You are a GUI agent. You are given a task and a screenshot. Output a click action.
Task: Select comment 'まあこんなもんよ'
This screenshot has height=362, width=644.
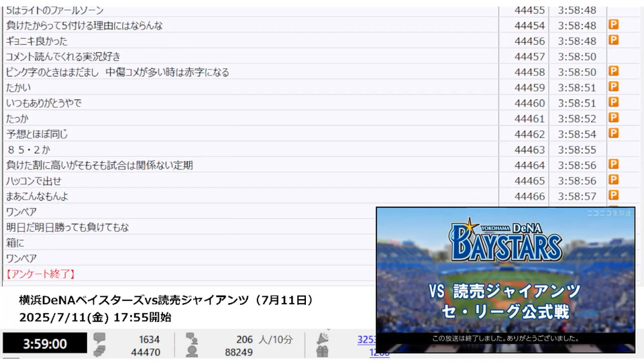(37, 196)
